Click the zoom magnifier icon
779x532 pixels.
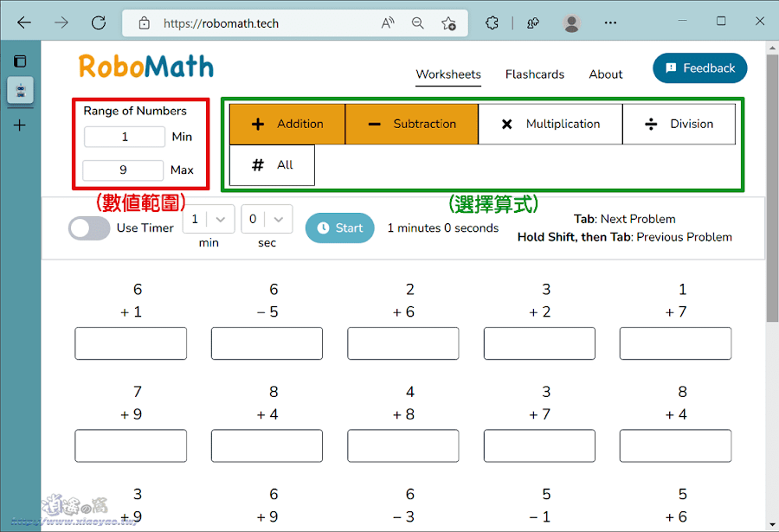pyautogui.click(x=418, y=22)
